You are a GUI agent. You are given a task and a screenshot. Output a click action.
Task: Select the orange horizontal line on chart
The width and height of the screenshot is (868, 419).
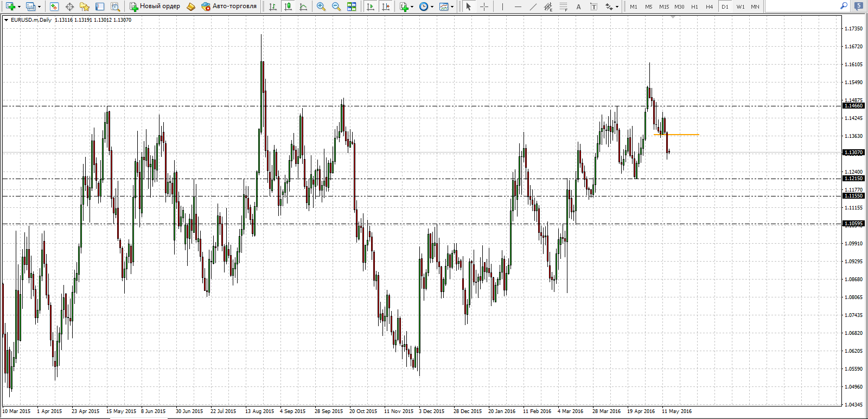677,135
